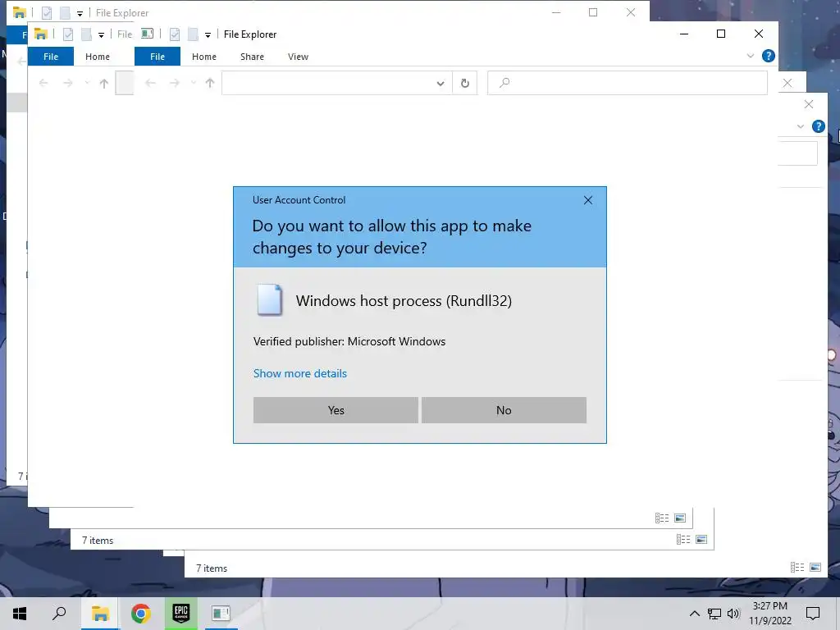The width and height of the screenshot is (840, 630).
Task: Click Yes in the User Account Control dialog
Action: (336, 410)
